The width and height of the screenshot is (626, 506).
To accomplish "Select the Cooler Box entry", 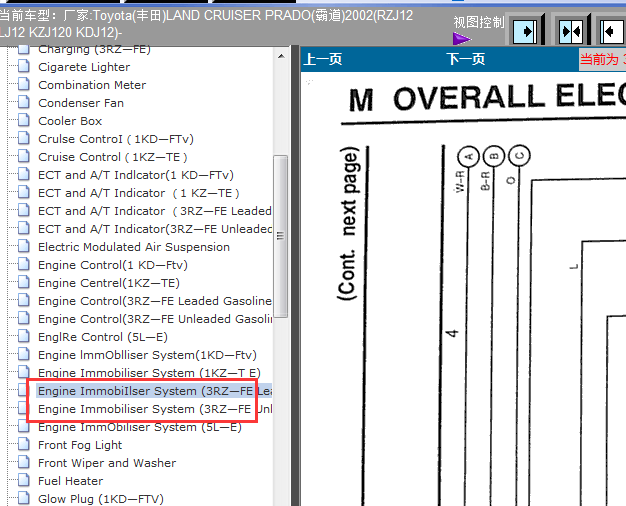I will click(x=70, y=121).
